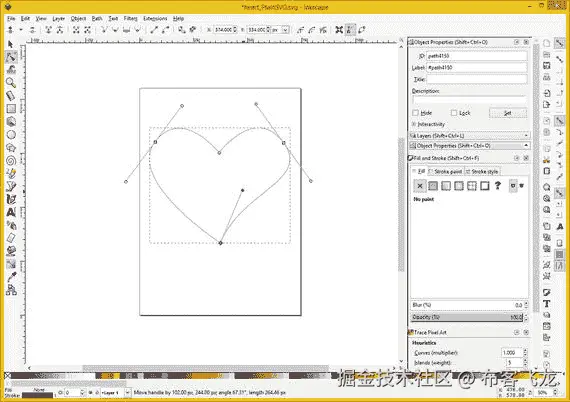
Task: Click Y coordinate spinner arrows
Action: point(268,30)
